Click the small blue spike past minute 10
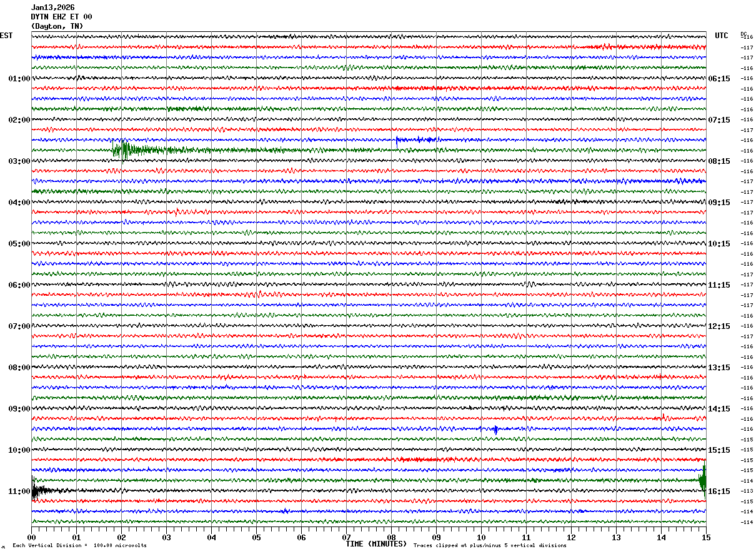 coord(495,430)
